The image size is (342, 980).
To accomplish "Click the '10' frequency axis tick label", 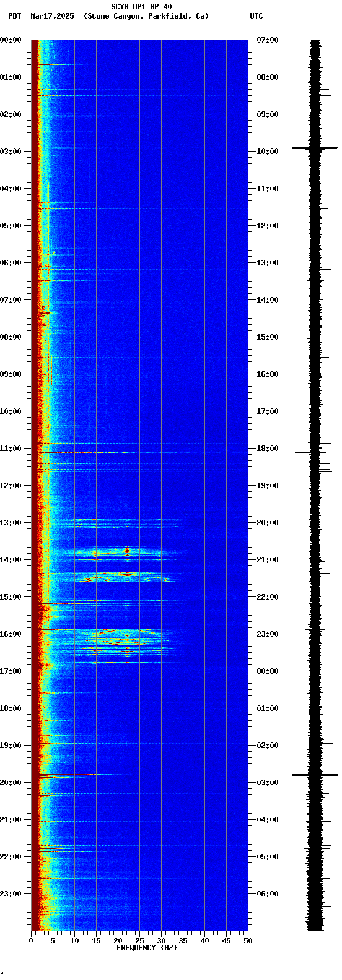I will point(74,941).
